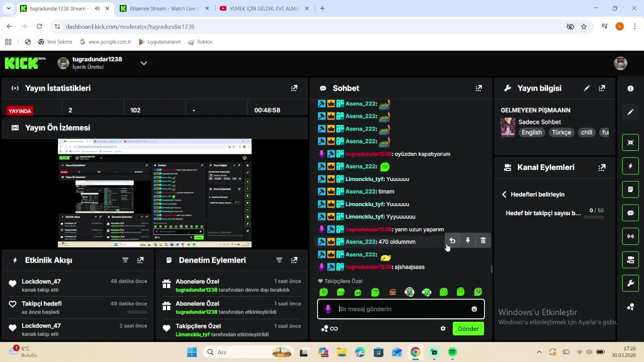Toggle stream statistics signal widget in sidebar
This screenshot has width=644, height=362.
coord(630,236)
